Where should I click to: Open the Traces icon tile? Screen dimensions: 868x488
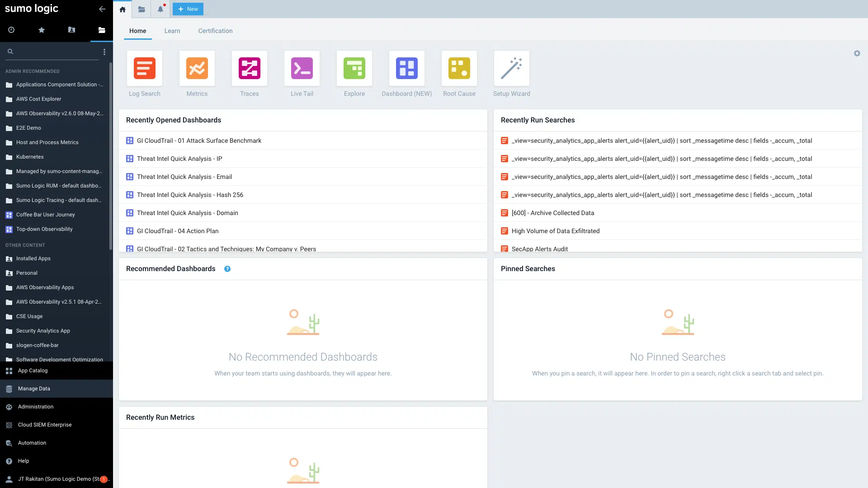[x=249, y=68]
